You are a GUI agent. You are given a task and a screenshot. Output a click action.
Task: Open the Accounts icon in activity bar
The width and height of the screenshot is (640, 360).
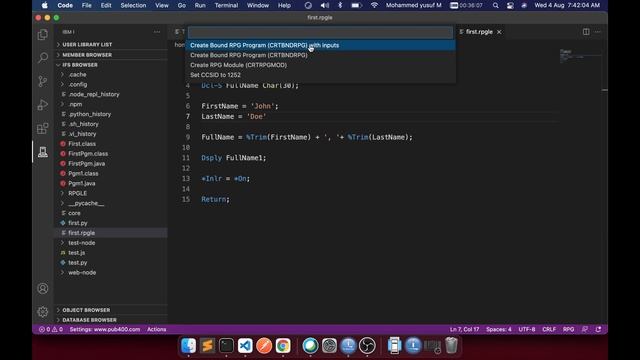click(x=43, y=289)
